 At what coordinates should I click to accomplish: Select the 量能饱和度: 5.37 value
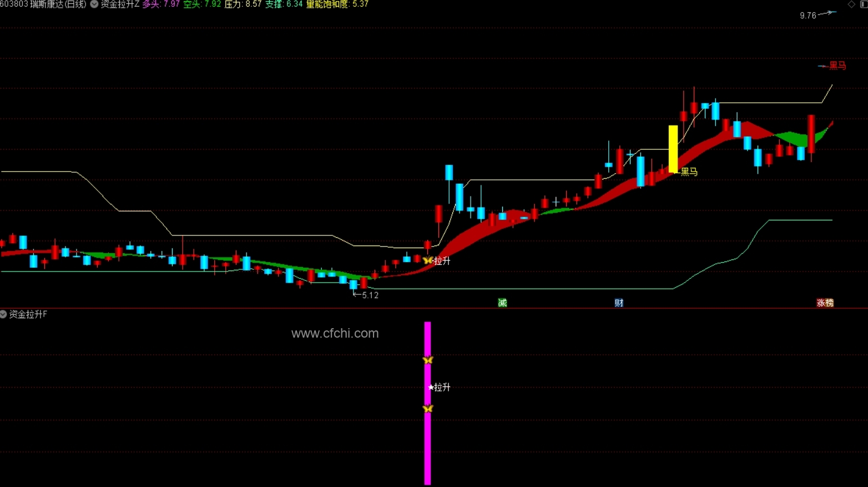pyautogui.click(x=337, y=4)
